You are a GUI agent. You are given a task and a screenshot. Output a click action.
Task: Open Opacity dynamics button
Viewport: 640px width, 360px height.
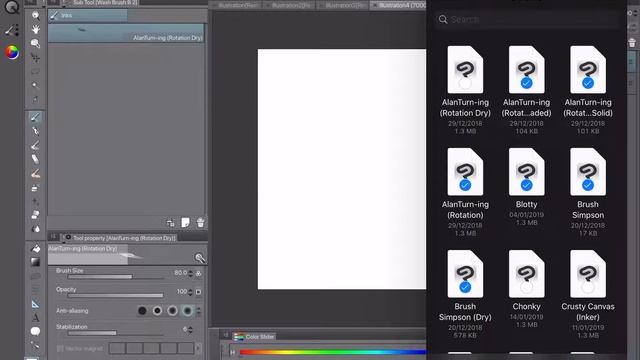tap(198, 292)
